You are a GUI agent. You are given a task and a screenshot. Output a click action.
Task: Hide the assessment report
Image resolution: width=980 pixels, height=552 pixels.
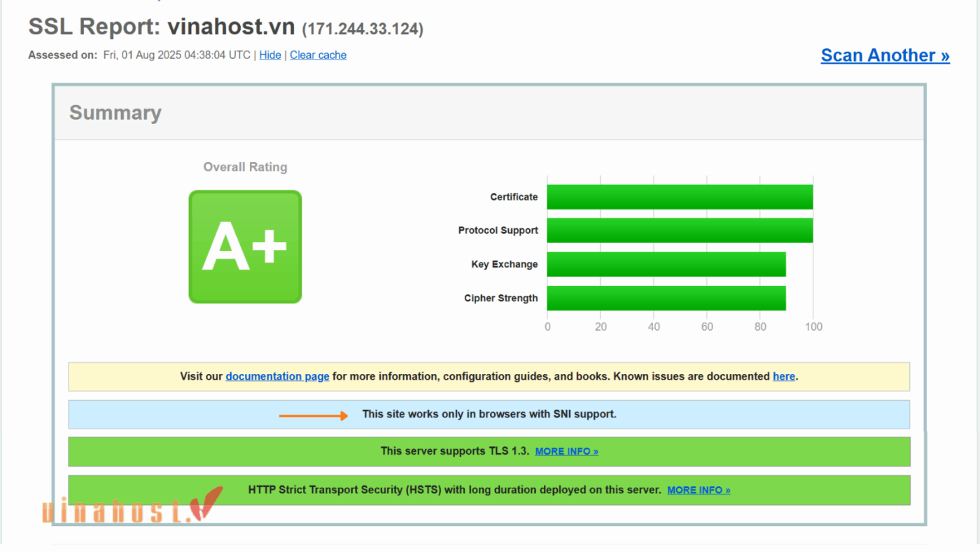coord(270,55)
